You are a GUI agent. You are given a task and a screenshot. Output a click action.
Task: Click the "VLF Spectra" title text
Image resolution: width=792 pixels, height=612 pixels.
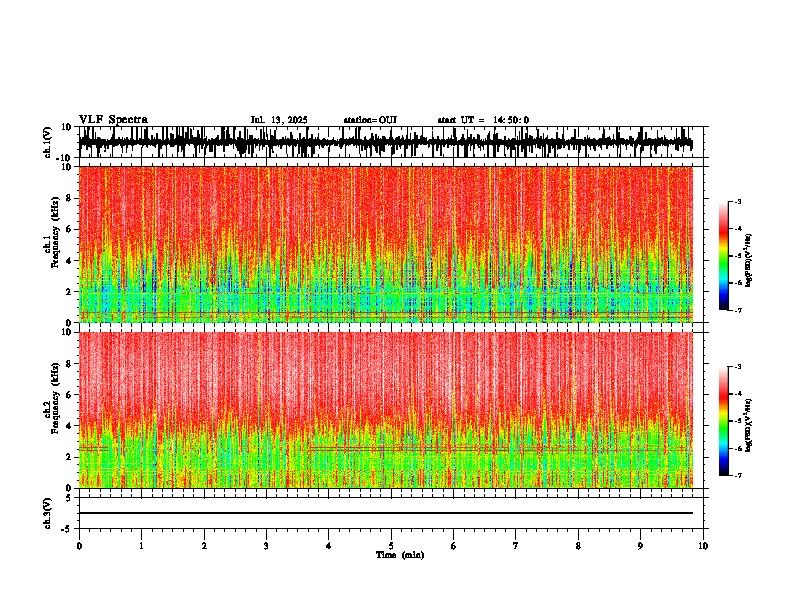113,120
